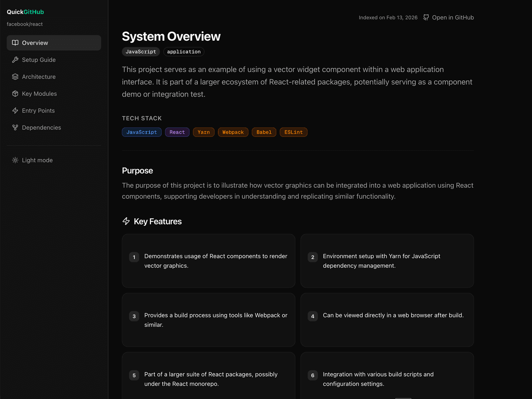Select the Webpack tech stack badge

tap(233, 132)
